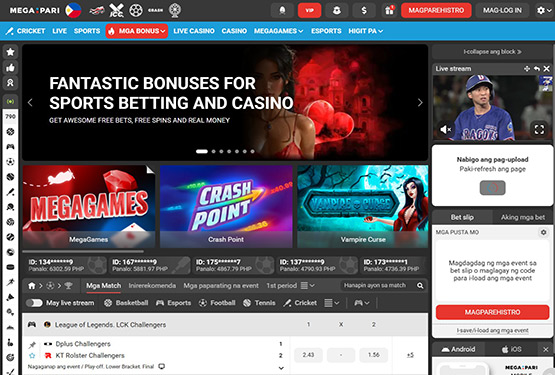Filter matches by Football
The image size is (555, 375).
point(217,303)
